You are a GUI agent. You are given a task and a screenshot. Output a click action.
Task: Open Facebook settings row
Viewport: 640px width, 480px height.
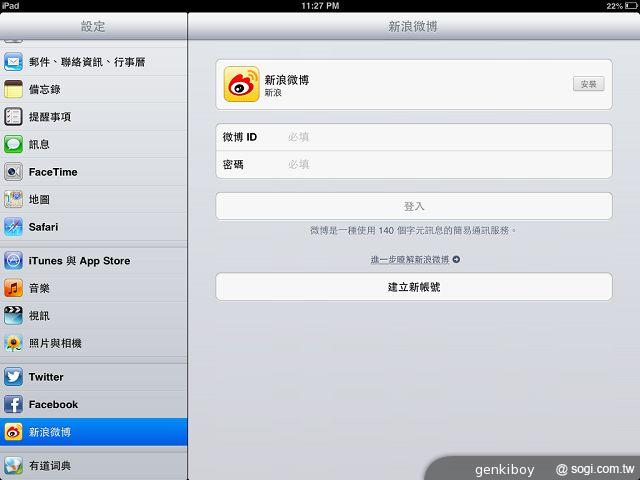pos(93,404)
